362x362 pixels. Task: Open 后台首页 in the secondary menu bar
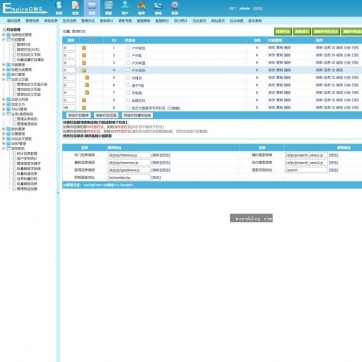(199, 21)
